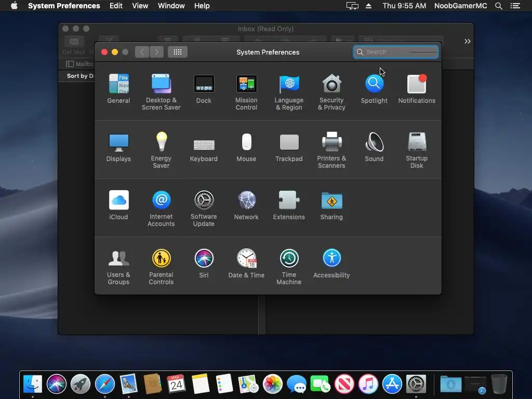Screen dimensions: 532x399
Task: Open Notes from the Dock
Action: click(201, 384)
